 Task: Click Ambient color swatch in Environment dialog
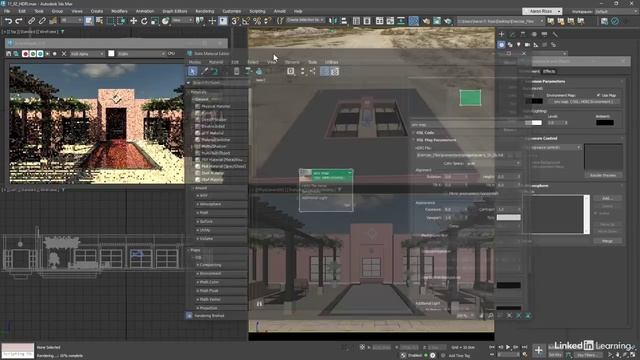(605, 122)
